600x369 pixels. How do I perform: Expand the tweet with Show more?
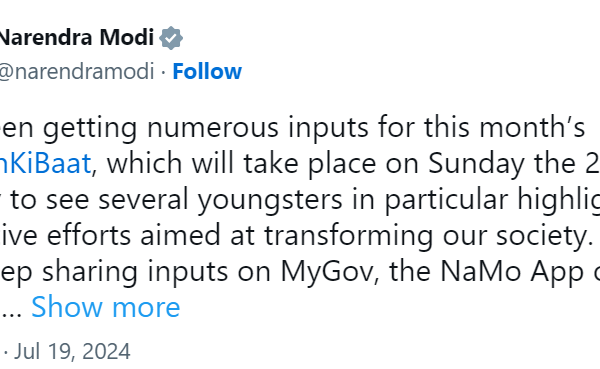click(106, 307)
